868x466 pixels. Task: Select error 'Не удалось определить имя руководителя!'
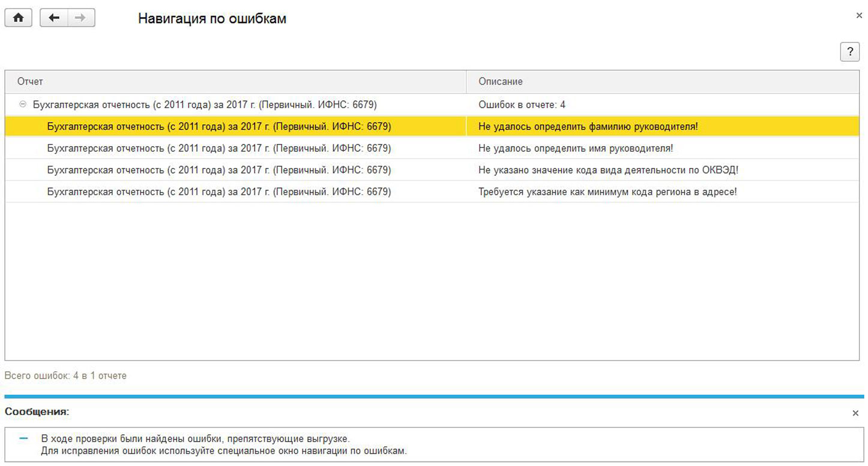(576, 148)
